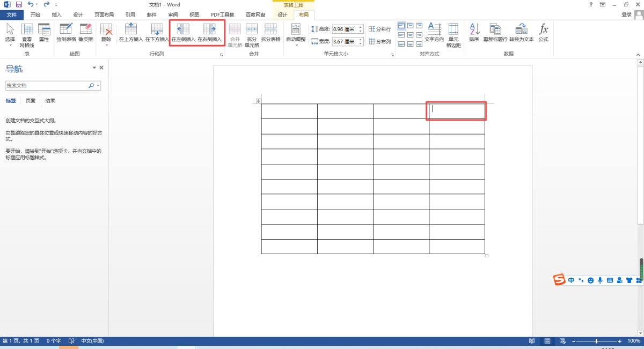This screenshot has height=349, width=644.
Task: Click the 在右侧插入 insert-right icon
Action: 209,30
